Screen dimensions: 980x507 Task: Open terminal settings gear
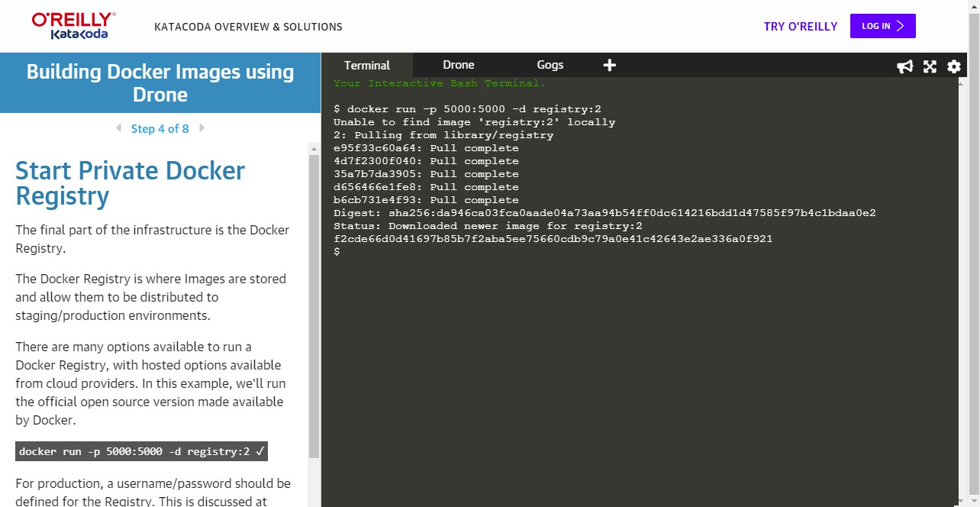954,66
